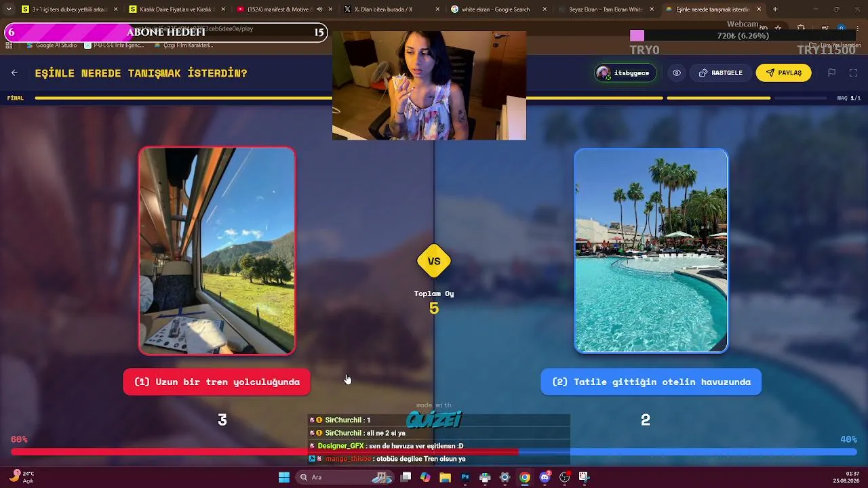Vote for Tatile gittiğin otelin havuzunda
Viewport: 868px width, 488px height.
pos(651,382)
